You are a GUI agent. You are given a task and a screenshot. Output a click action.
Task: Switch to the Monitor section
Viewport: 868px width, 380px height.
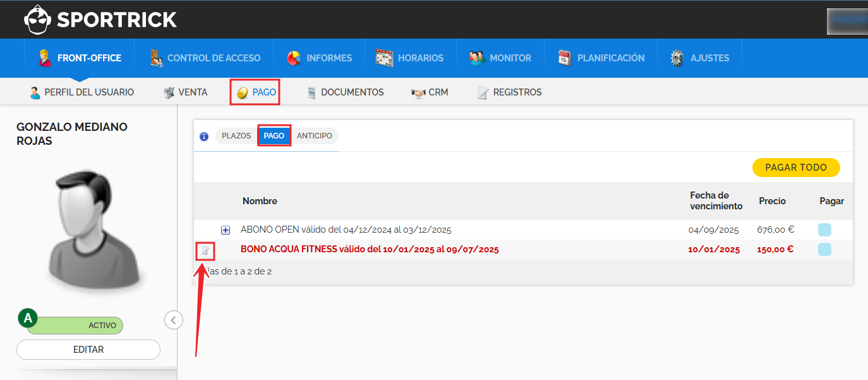[500, 58]
